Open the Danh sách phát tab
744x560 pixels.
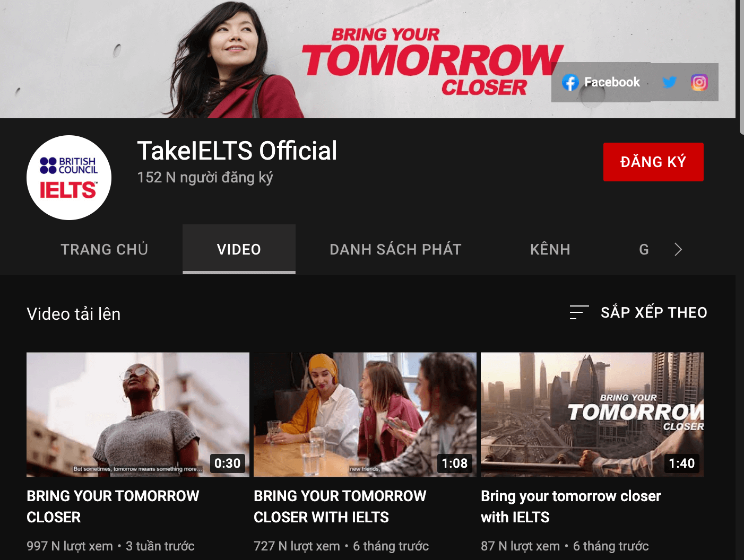[395, 249]
